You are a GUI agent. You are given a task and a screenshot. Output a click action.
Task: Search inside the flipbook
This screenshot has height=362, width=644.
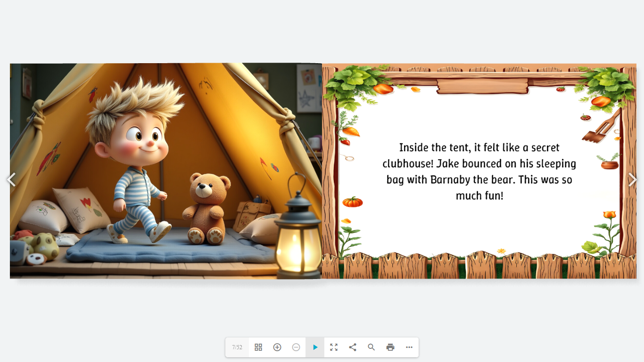(x=372, y=347)
